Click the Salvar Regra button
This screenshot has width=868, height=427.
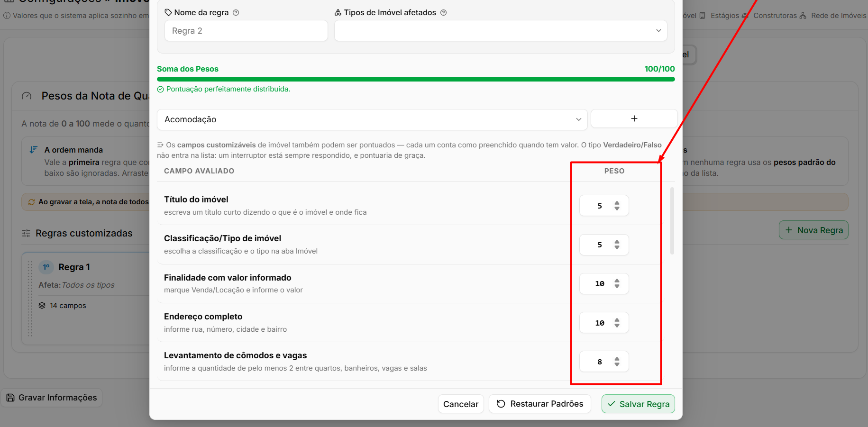point(638,404)
